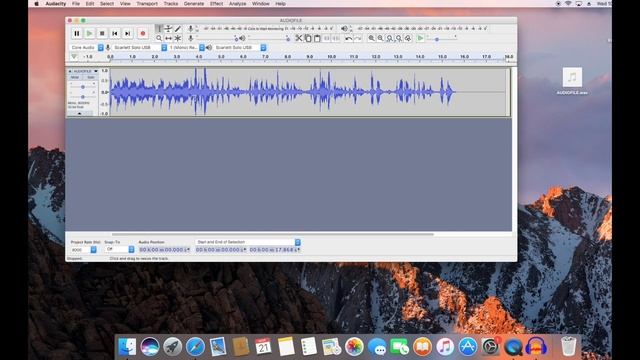The image size is (640, 360).
Task: Open the Edit menu
Action: pyautogui.click(x=90, y=4)
